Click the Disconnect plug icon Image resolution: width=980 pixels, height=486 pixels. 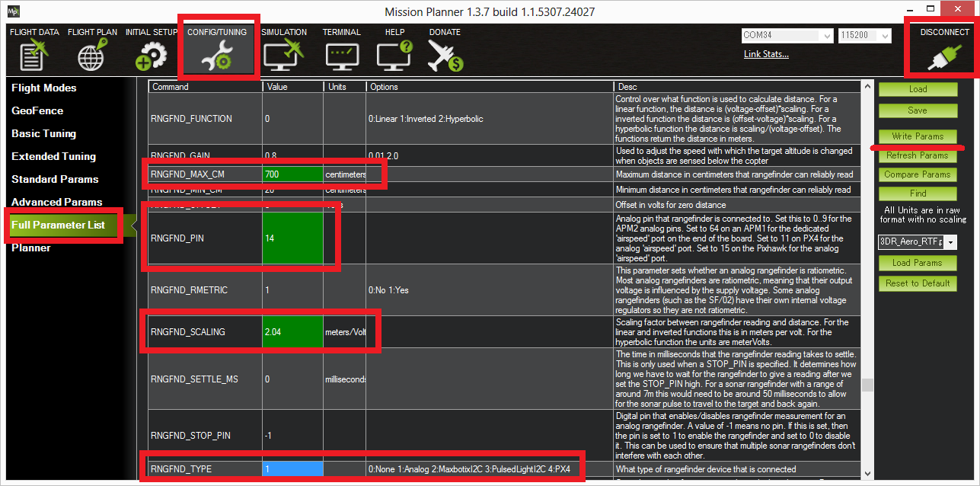click(944, 56)
